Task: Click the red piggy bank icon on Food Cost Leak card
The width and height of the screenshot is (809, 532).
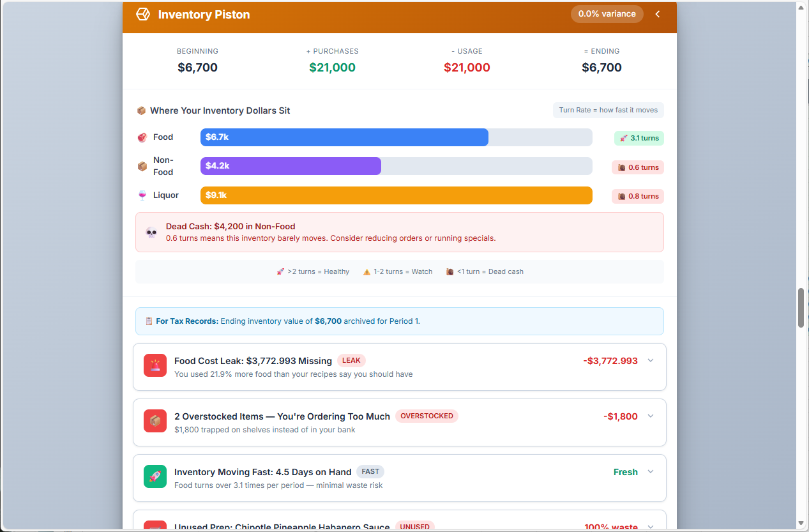Action: (155, 365)
